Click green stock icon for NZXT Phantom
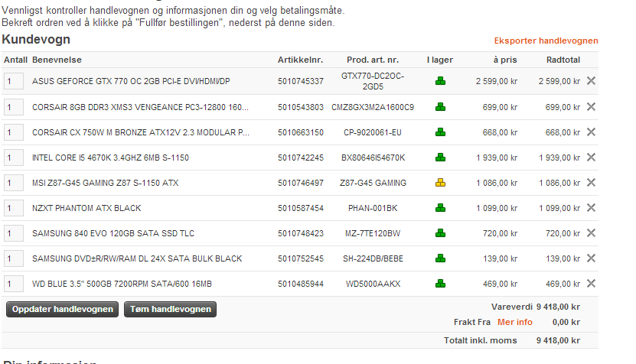The height and width of the screenshot is (364, 636). 440,208
